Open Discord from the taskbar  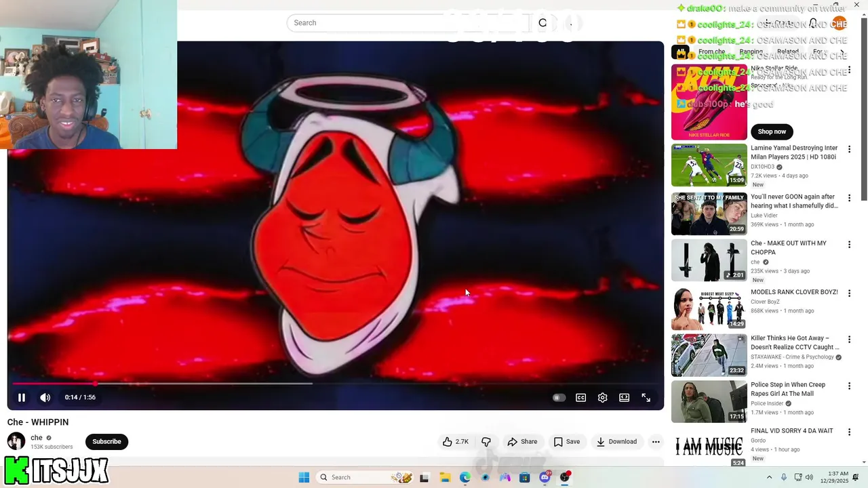coord(545,477)
